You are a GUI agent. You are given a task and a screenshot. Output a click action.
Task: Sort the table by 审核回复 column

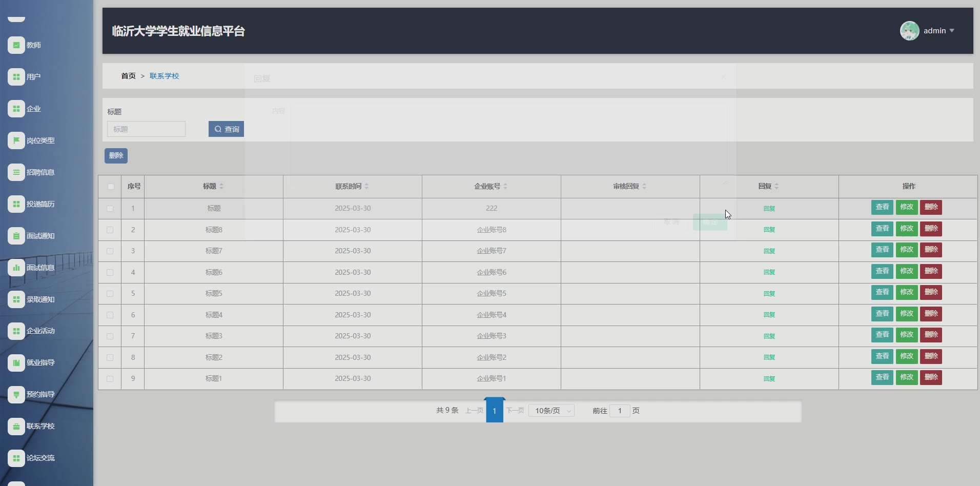pyautogui.click(x=644, y=186)
